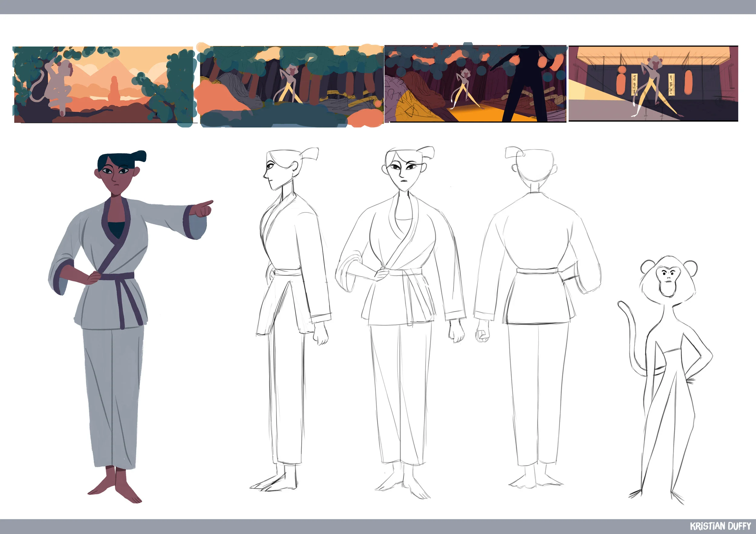
Task: Select the side-view character sketch head
Action: [282, 170]
